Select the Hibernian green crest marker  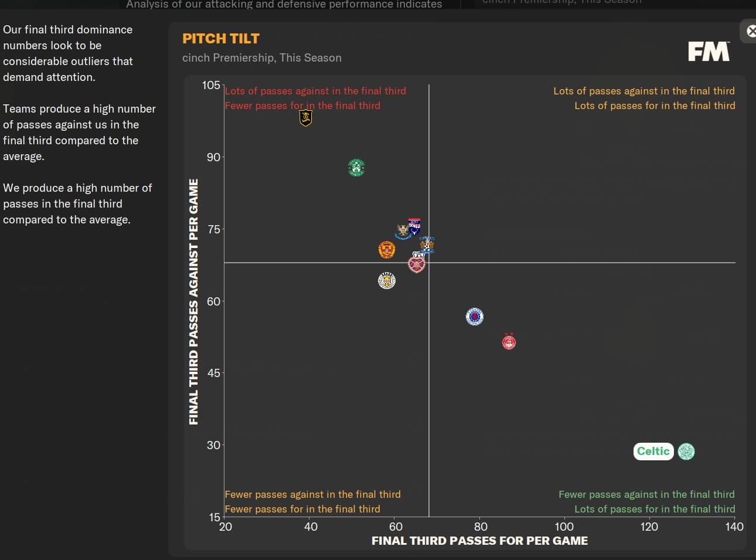click(x=356, y=168)
